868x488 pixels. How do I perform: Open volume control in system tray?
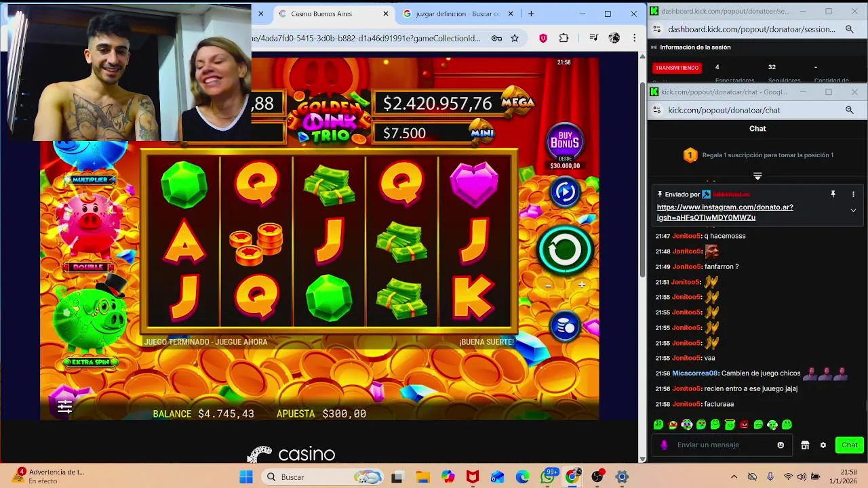tap(802, 477)
